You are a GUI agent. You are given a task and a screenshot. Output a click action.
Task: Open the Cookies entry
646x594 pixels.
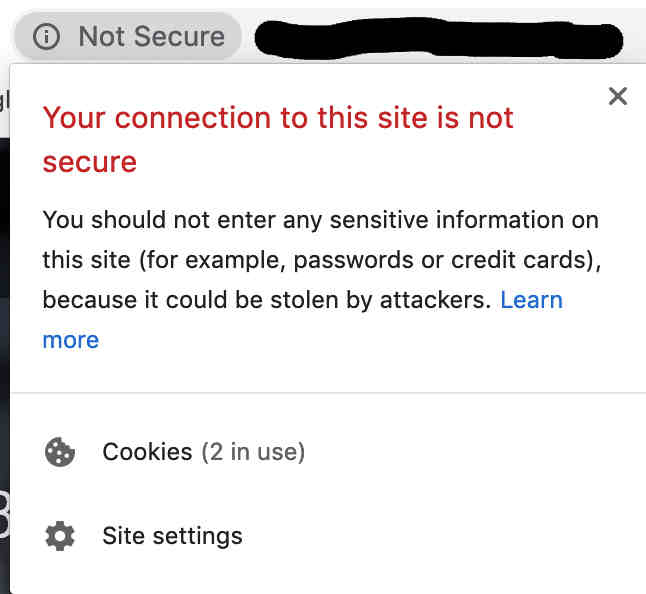point(147,452)
